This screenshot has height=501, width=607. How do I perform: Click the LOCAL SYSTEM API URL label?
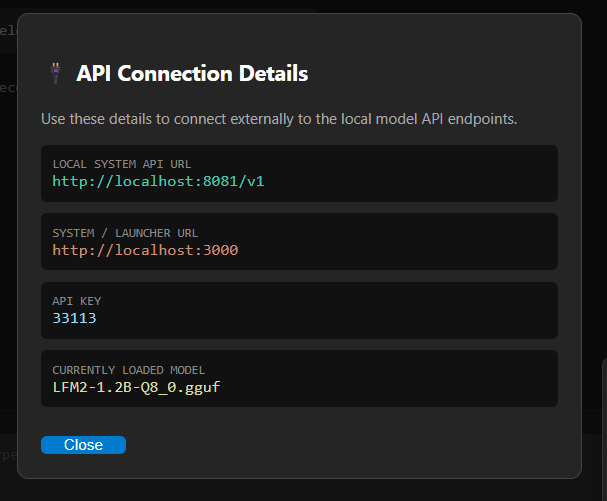[121, 163]
